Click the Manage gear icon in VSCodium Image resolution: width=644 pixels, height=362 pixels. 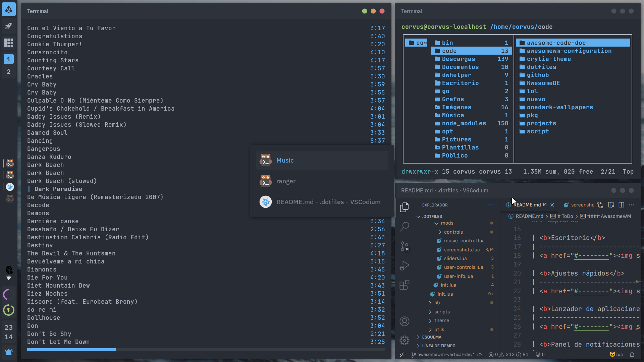tap(405, 341)
